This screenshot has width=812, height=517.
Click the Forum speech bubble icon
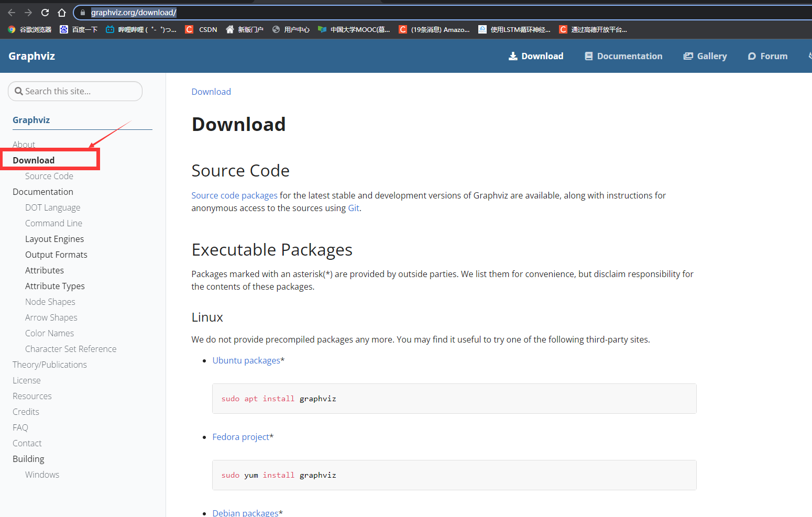click(752, 56)
